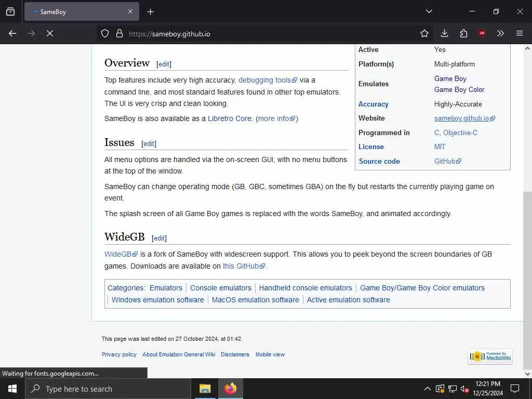Open the WideGB external link
The height and width of the screenshot is (399, 532).
coord(121,254)
